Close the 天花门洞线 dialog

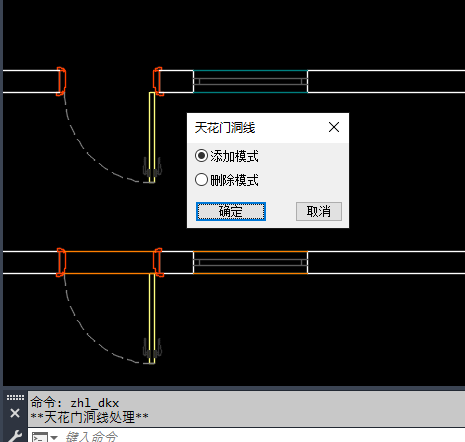334,127
